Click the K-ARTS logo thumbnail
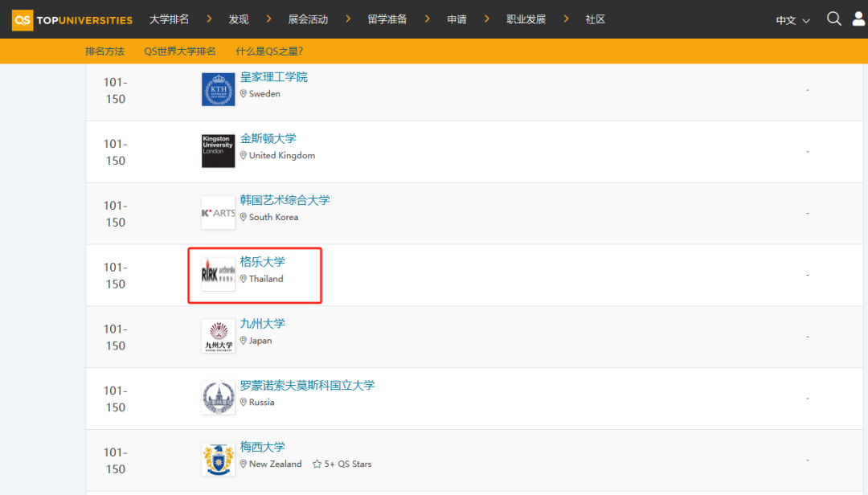This screenshot has height=495, width=868. click(218, 213)
